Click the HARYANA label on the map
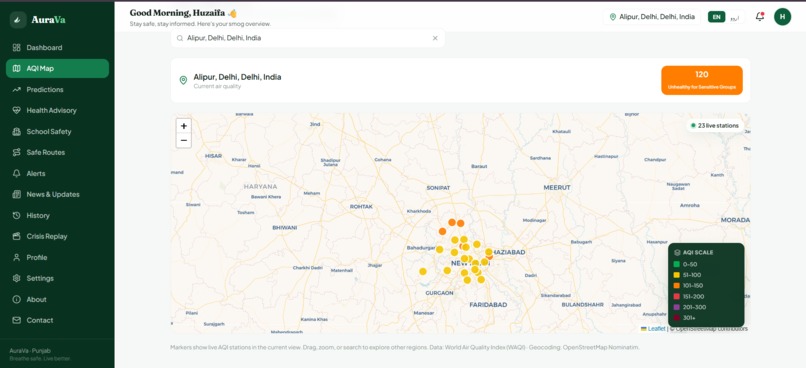Screen dimensions: 806x368 point(260,187)
